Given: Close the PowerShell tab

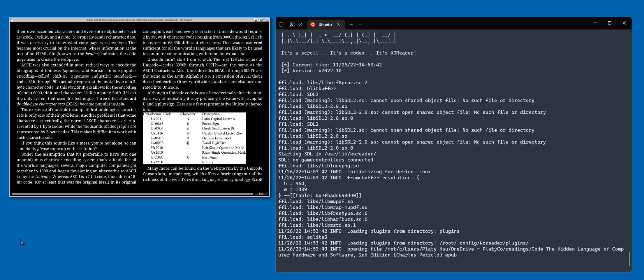Looking at the screenshot, I should coord(301,24).
